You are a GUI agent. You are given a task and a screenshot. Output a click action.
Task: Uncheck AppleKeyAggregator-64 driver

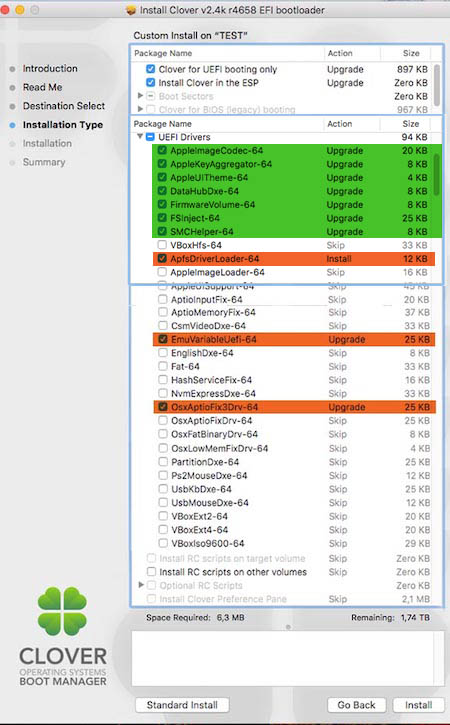(162, 164)
